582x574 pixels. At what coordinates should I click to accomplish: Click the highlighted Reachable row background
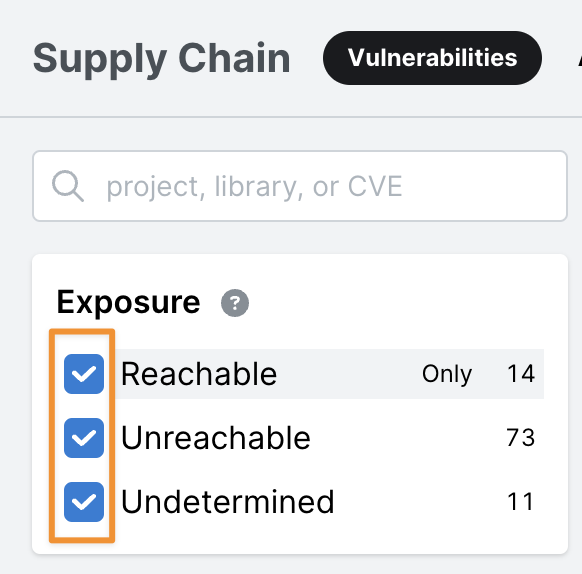[330, 374]
